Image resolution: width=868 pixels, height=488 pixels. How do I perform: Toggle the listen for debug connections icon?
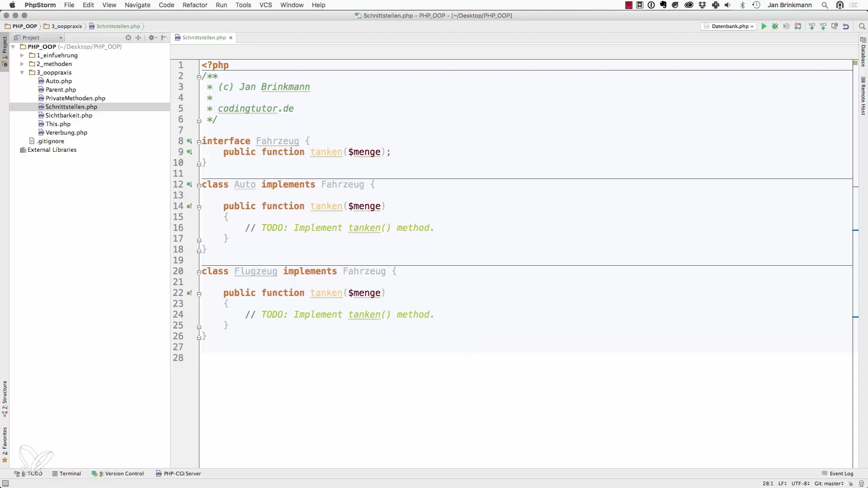[x=798, y=26]
